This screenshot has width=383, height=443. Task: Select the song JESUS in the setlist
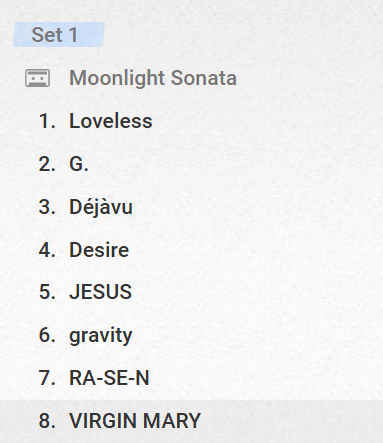(100, 292)
